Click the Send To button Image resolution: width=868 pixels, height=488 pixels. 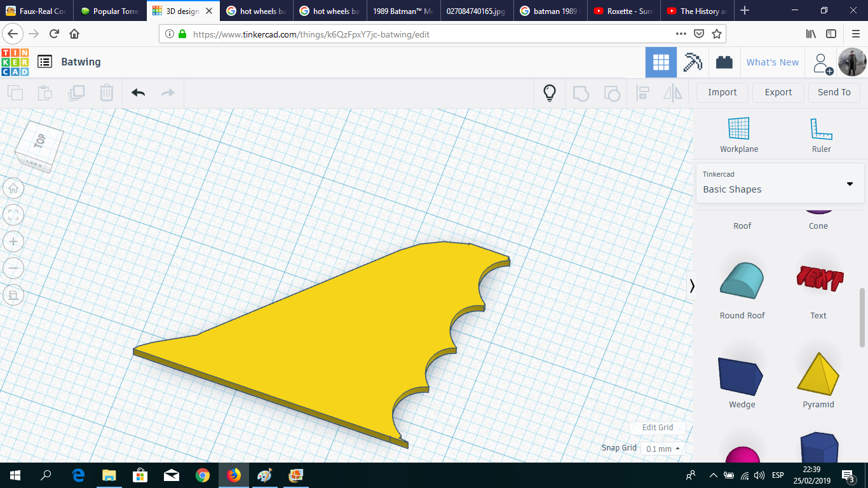(834, 93)
